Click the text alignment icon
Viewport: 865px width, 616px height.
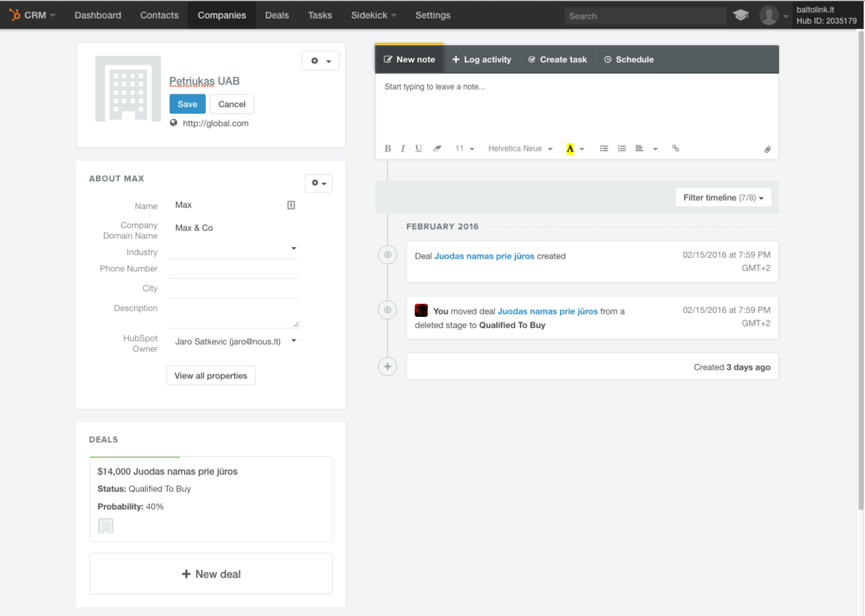(639, 149)
